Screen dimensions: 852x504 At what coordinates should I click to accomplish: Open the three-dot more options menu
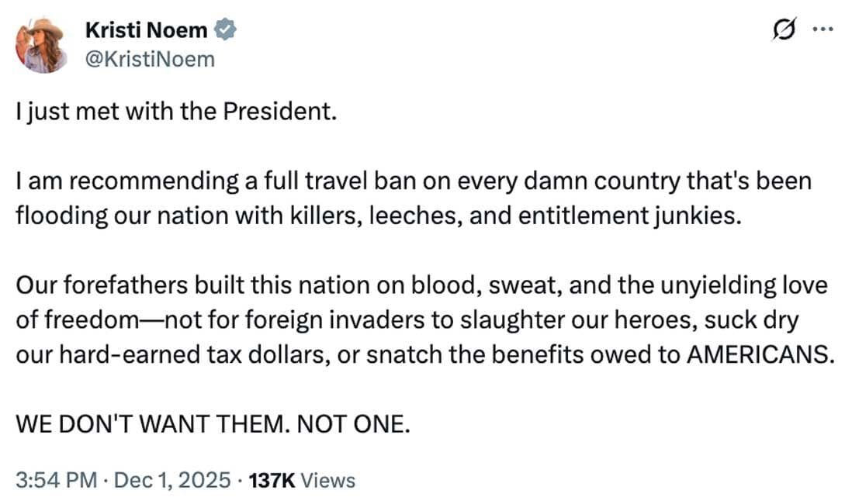[823, 29]
